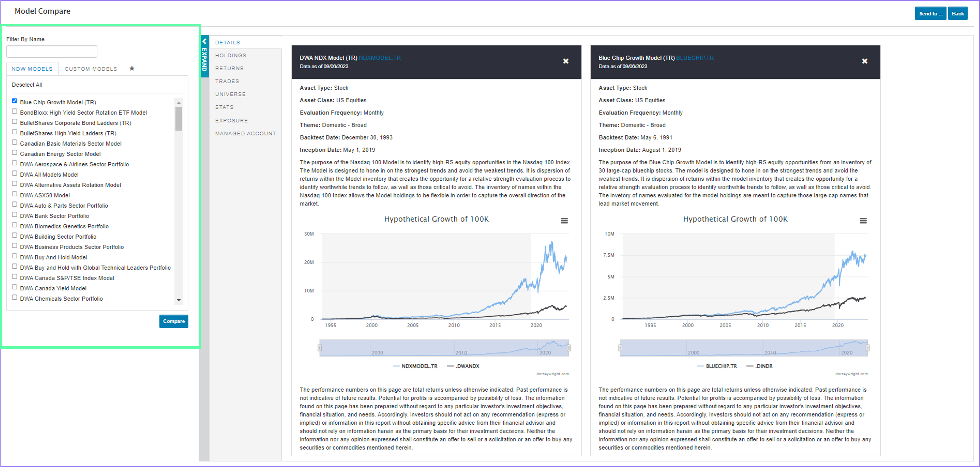Open the Blue Chip chart hamburger menu

[x=863, y=221]
